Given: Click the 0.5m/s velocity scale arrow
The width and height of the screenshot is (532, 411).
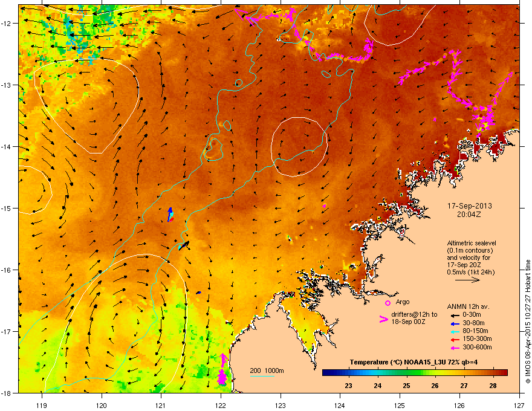Looking at the screenshot, I should tap(467, 280).
